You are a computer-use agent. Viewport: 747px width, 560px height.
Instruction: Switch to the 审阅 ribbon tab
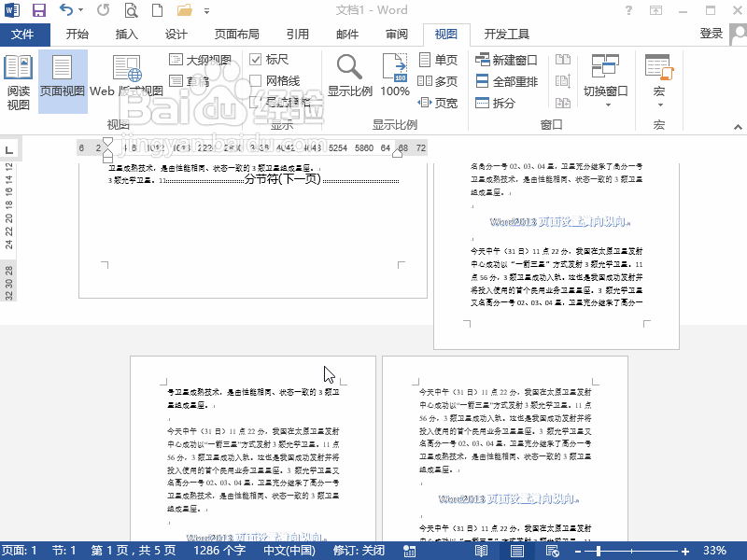click(396, 35)
